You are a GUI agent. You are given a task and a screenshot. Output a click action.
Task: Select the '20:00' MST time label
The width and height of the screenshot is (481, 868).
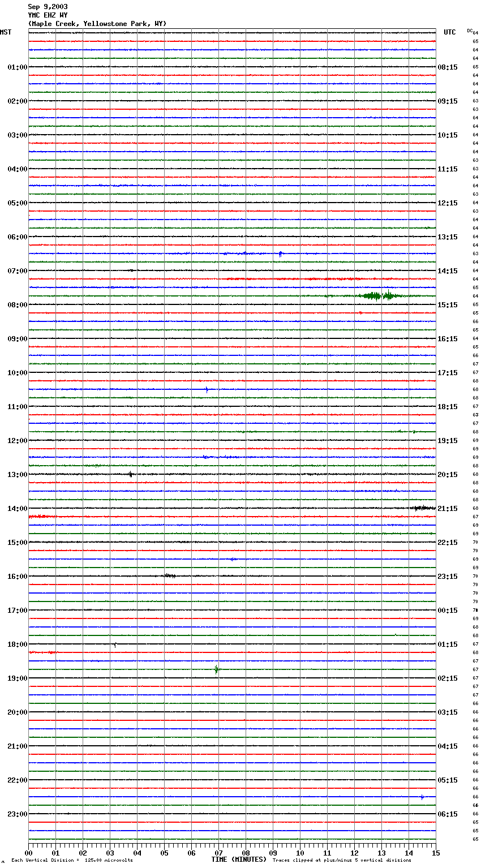coord(18,712)
